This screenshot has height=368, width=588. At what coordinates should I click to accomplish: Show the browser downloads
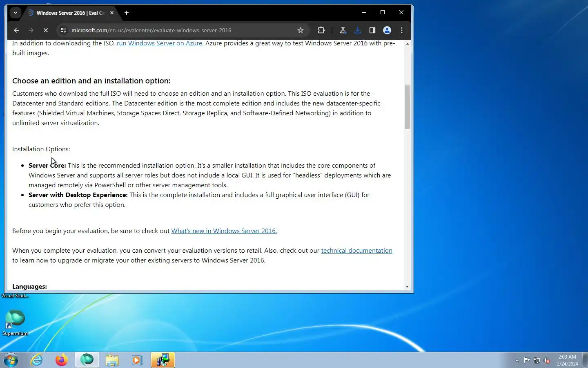(357, 30)
